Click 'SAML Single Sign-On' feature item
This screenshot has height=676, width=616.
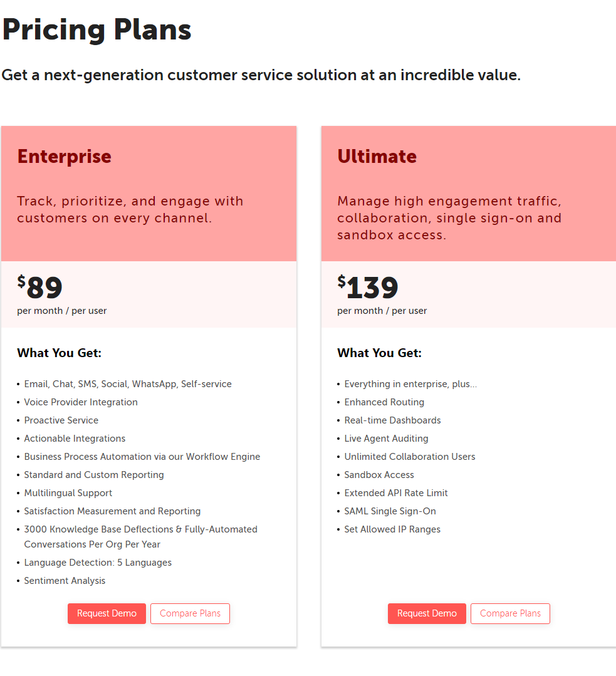(x=390, y=511)
